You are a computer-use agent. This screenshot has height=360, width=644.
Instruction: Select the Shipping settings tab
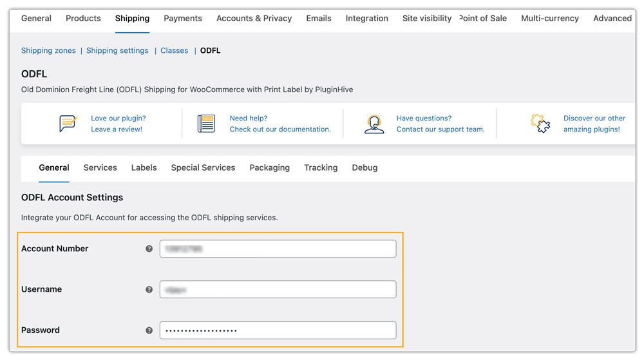(x=132, y=19)
